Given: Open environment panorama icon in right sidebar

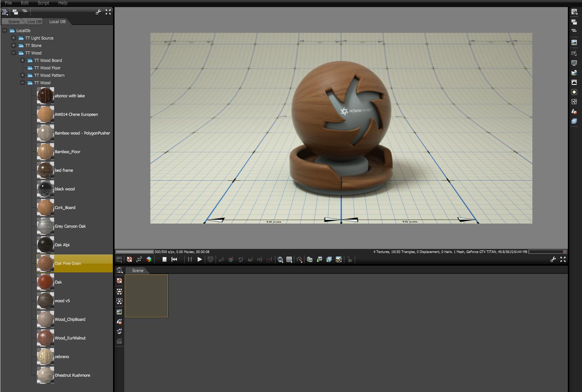Looking at the screenshot, I should pos(574,73).
